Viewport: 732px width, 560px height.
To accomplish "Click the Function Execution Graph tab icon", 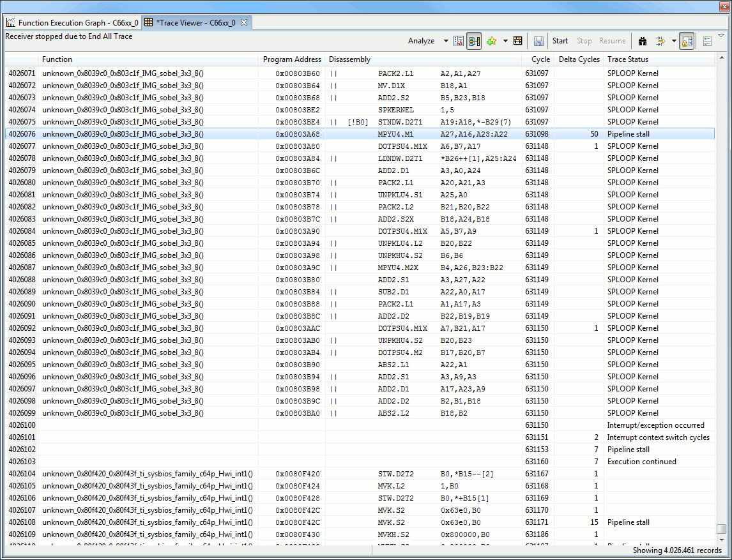I will tap(10, 22).
